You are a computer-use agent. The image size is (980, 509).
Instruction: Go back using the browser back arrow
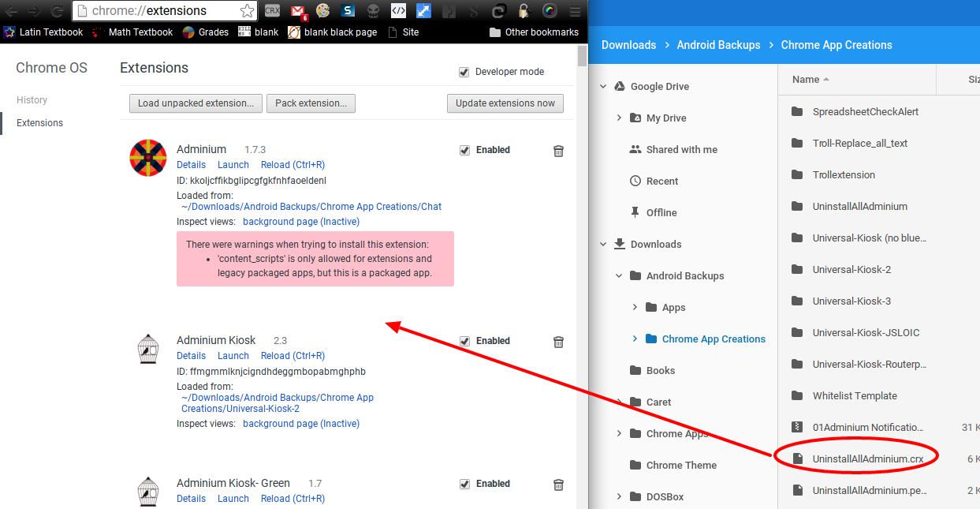[x=12, y=11]
